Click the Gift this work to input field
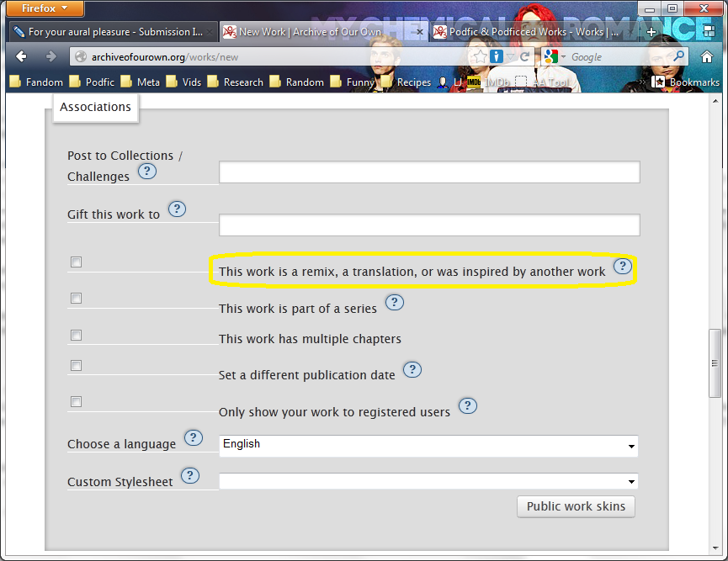Viewport: 728px width, 561px height. point(429,225)
